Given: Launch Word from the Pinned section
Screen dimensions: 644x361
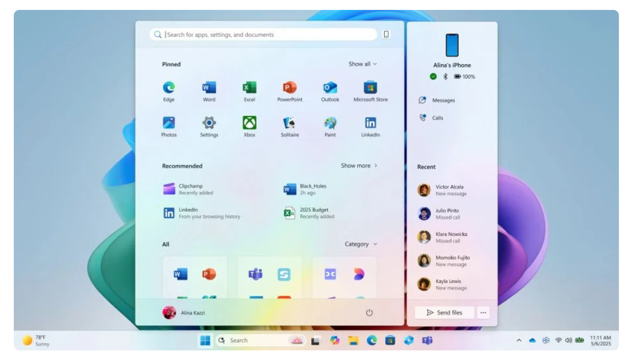Looking at the screenshot, I should click(209, 91).
